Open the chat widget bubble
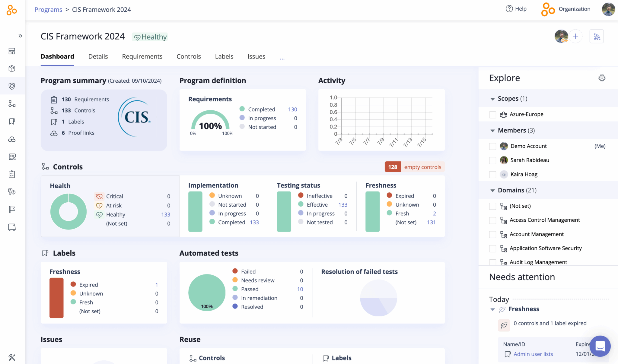Viewport: 618px width, 364px height. point(600,346)
